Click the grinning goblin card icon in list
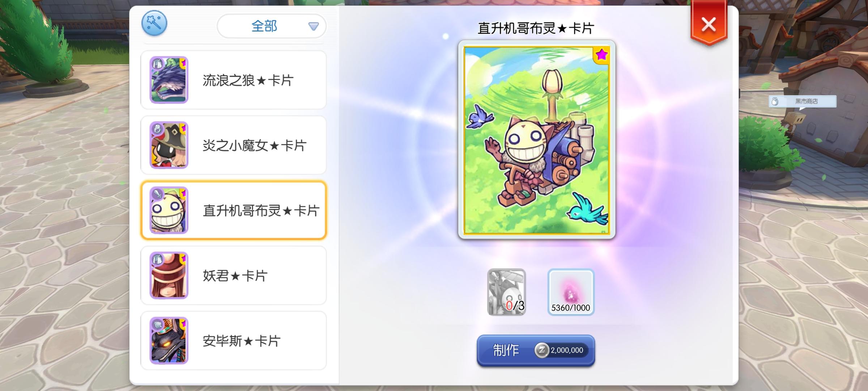This screenshot has width=868, height=391. click(x=169, y=210)
